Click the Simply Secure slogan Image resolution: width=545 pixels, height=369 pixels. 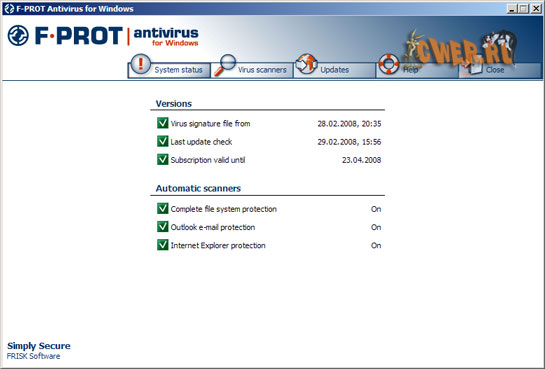(39, 346)
